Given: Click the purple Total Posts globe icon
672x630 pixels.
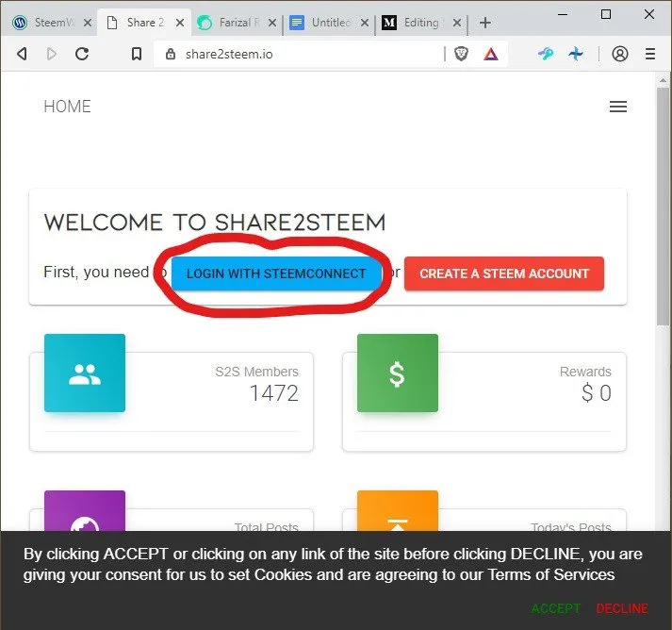Looking at the screenshot, I should [85, 511].
